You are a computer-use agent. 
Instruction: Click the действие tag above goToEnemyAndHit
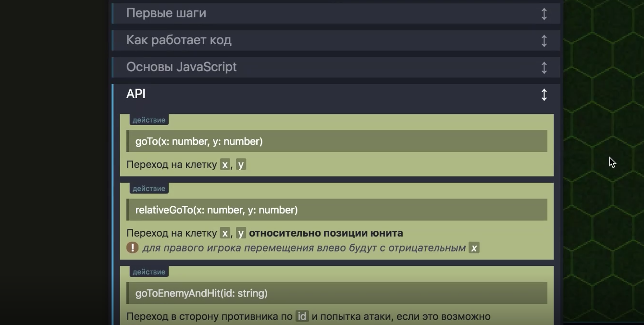149,272
